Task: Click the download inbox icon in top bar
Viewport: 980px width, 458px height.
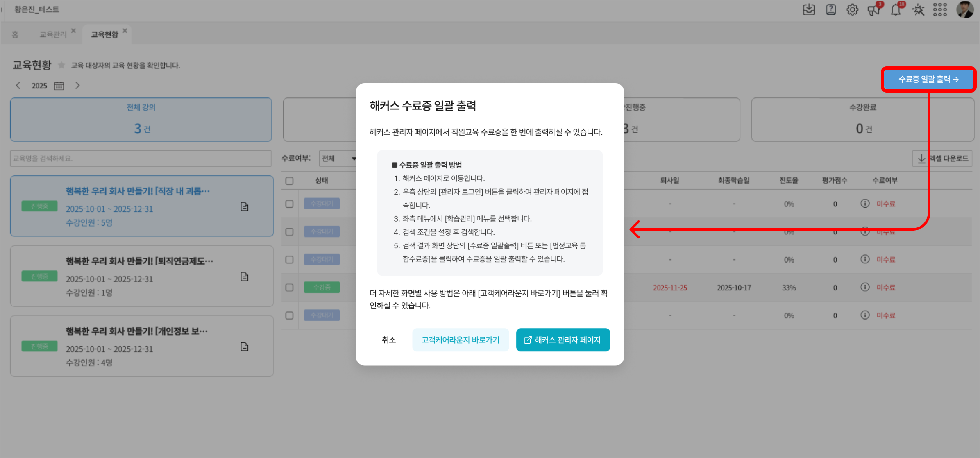Action: (x=809, y=10)
